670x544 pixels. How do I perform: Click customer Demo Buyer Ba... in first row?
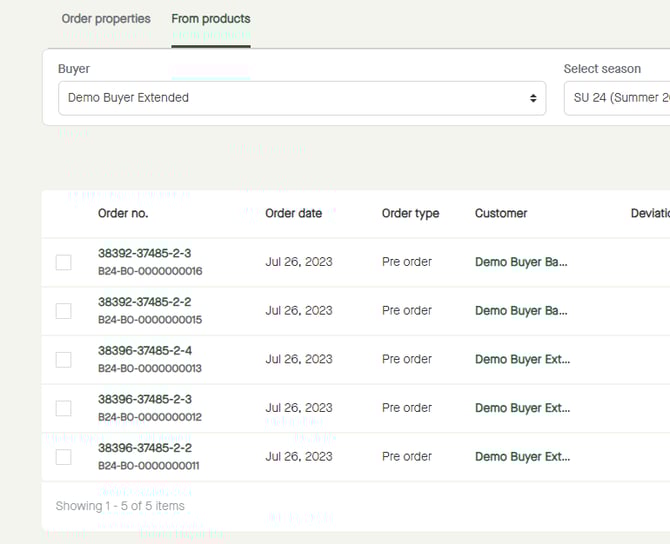click(x=521, y=262)
